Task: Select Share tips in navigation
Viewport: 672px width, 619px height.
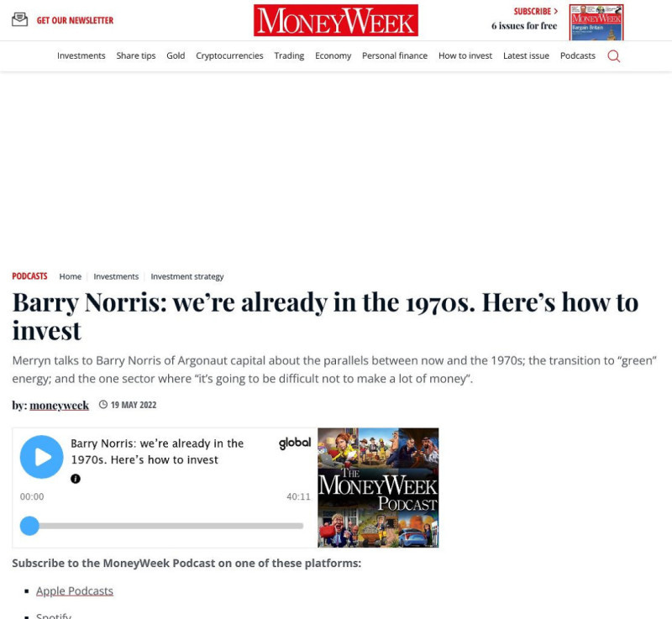Action: [x=136, y=55]
